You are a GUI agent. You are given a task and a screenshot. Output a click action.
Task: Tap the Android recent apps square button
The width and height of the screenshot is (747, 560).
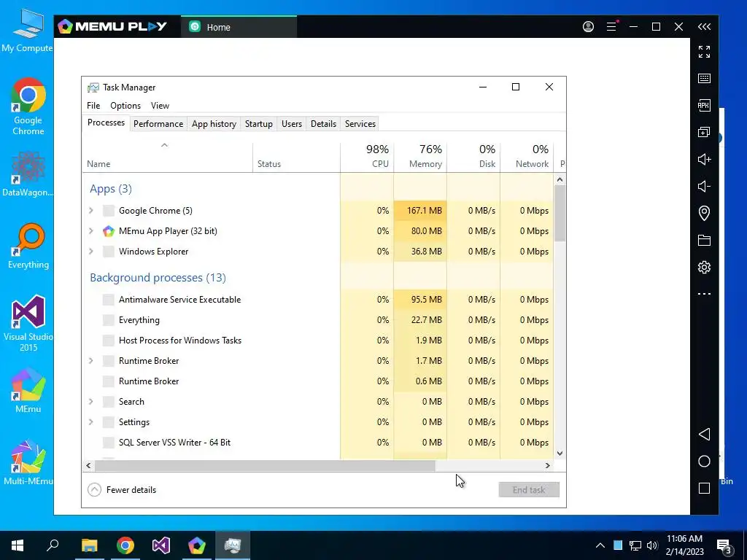(x=704, y=488)
